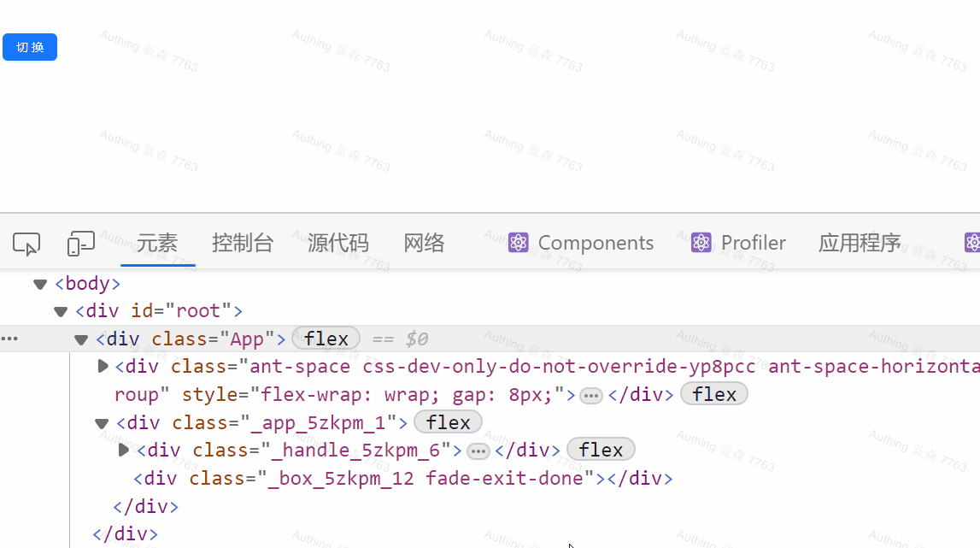The height and width of the screenshot is (548, 980).
Task: Select the class="App" attribute text
Action: click(213, 339)
